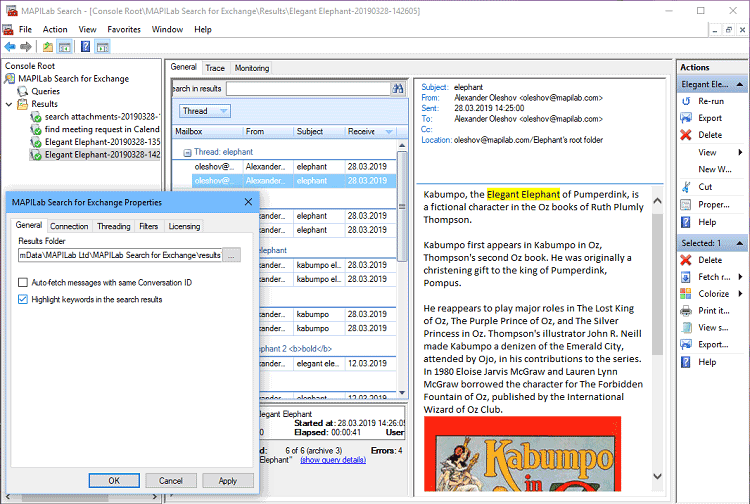This screenshot has width=750, height=504.
Task: Open the Licensing tab in Properties
Action: 184,226
